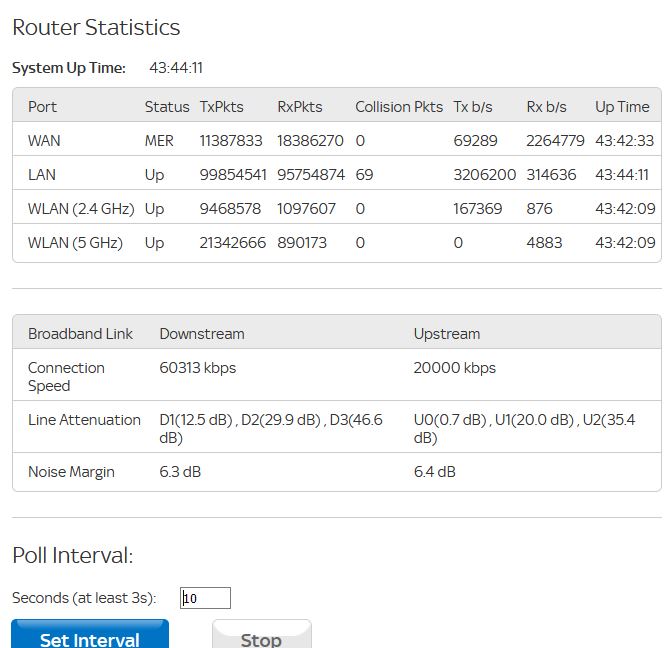Image resolution: width=672 pixels, height=648 pixels.
Task: Click the downstream noise margin 6.3 dB
Action: pos(180,472)
